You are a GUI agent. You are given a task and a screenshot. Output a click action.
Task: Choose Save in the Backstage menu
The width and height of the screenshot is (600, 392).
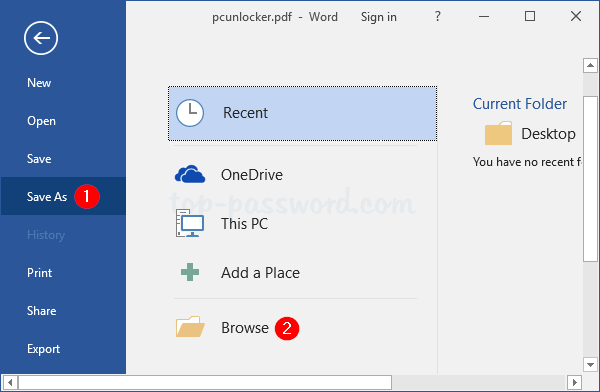[x=39, y=159]
